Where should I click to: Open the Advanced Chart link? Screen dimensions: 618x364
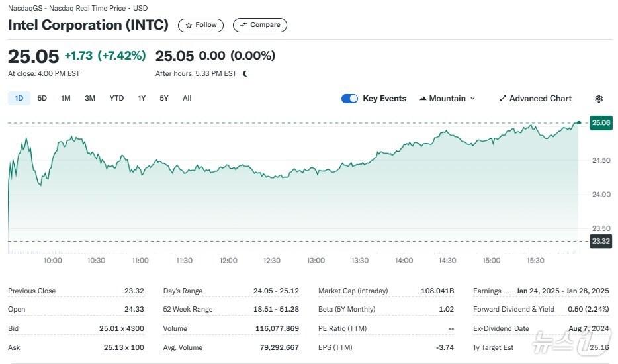(540, 99)
